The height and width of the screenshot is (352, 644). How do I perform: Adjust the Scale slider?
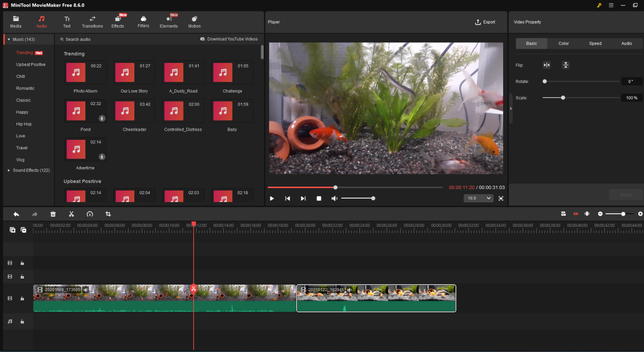(x=581, y=98)
